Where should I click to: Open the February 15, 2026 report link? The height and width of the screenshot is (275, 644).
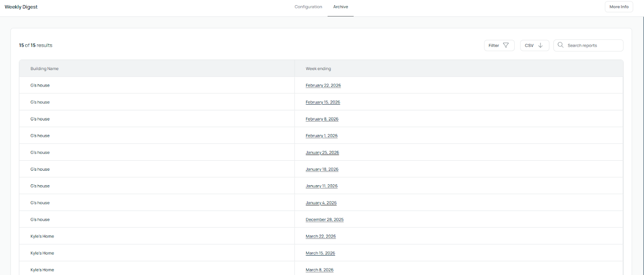(x=322, y=102)
